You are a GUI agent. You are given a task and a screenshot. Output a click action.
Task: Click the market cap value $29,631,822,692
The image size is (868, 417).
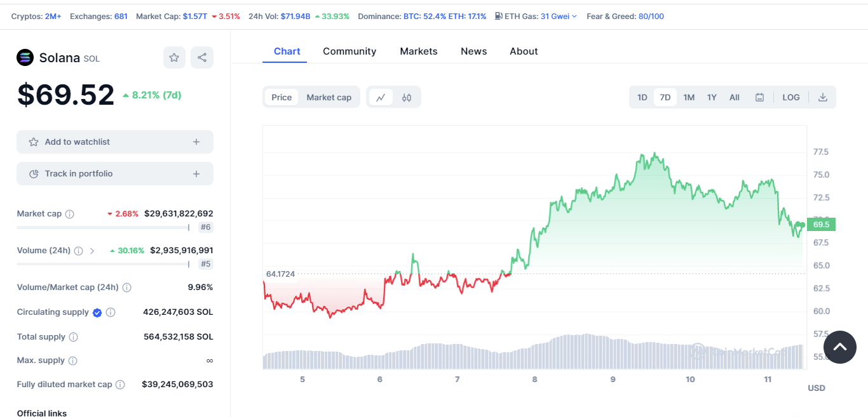(x=179, y=214)
